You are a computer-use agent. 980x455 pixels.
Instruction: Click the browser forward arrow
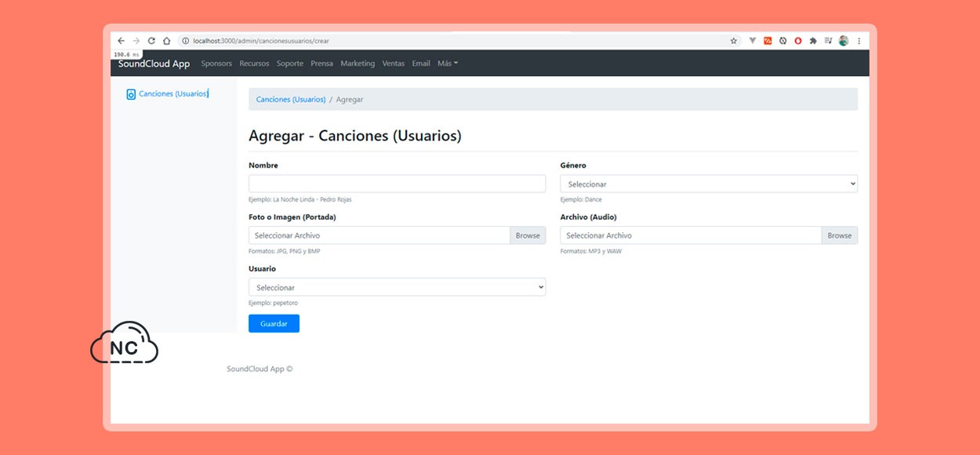pos(136,41)
